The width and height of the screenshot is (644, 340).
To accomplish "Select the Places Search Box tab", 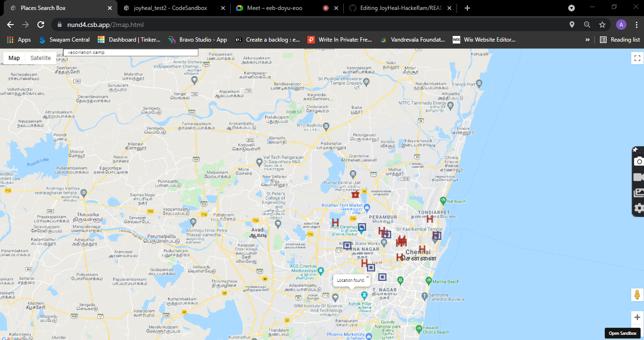I will point(60,8).
